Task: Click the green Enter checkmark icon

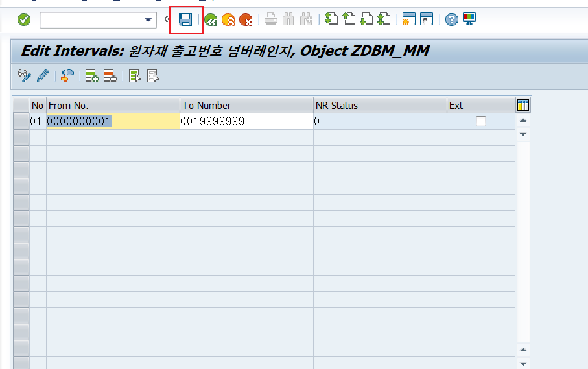Action: pos(24,19)
